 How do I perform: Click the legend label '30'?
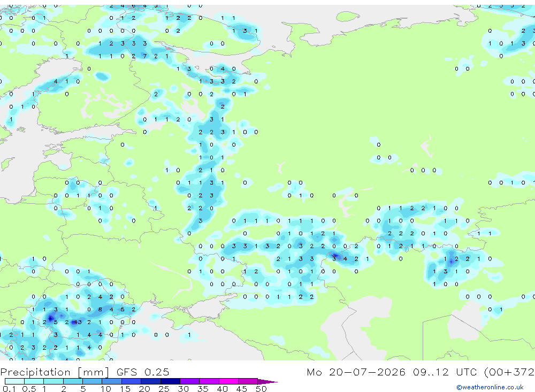pyautogui.click(x=183, y=389)
